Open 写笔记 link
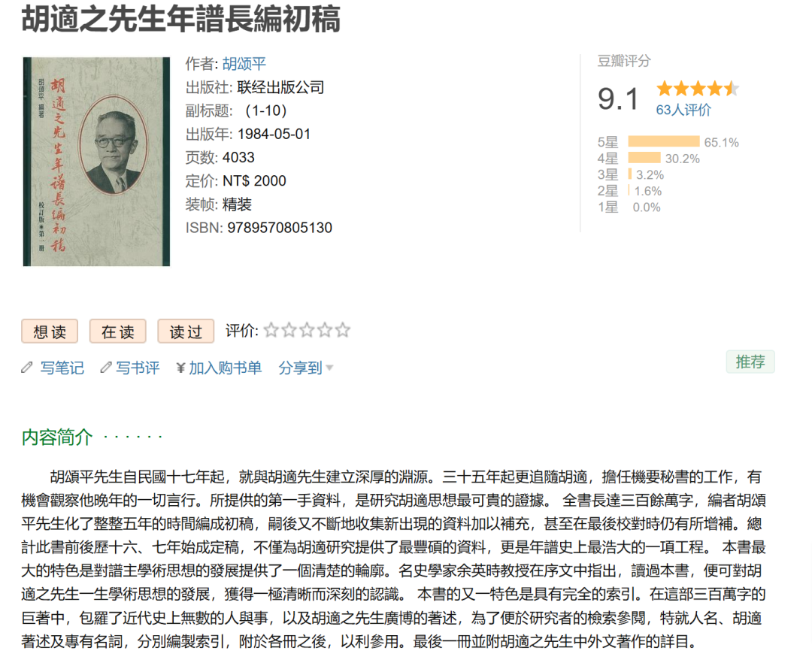This screenshot has width=812, height=672. click(x=62, y=368)
